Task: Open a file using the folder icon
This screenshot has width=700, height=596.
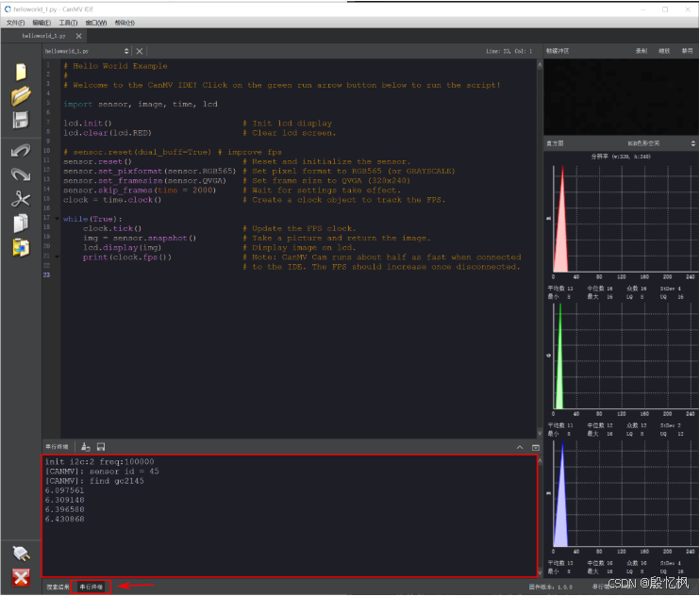Action: click(x=21, y=96)
